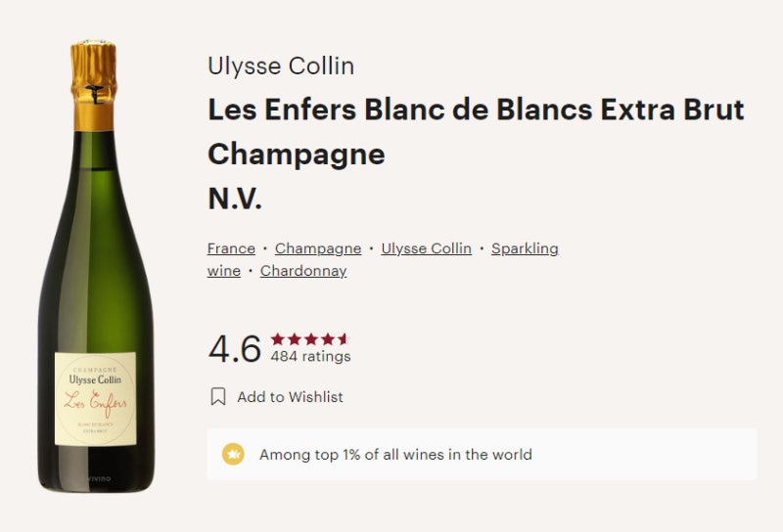Click the gold crown badge icon

pos(233,454)
